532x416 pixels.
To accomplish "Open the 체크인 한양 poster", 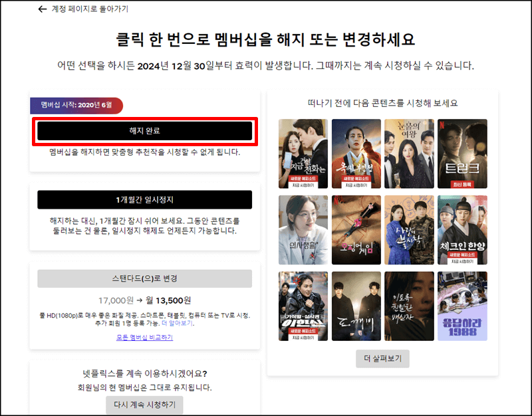I will (x=462, y=230).
